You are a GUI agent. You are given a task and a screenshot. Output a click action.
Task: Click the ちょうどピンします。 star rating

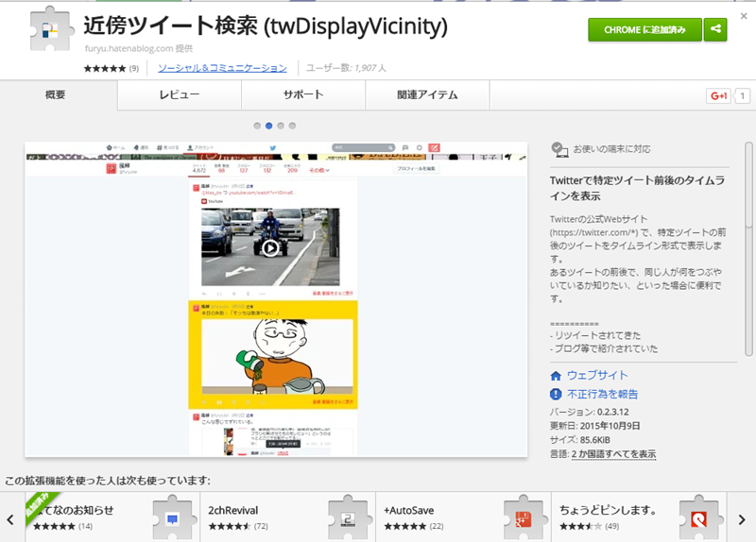(x=580, y=526)
